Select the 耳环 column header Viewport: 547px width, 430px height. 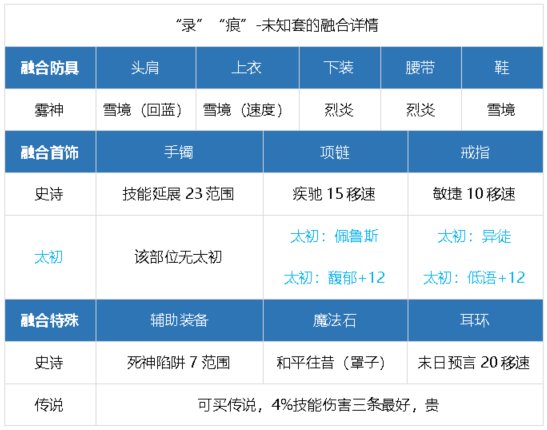[475, 320]
